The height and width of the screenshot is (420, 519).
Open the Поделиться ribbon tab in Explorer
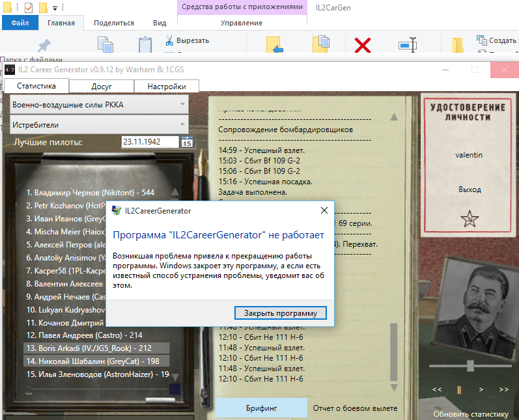click(114, 23)
